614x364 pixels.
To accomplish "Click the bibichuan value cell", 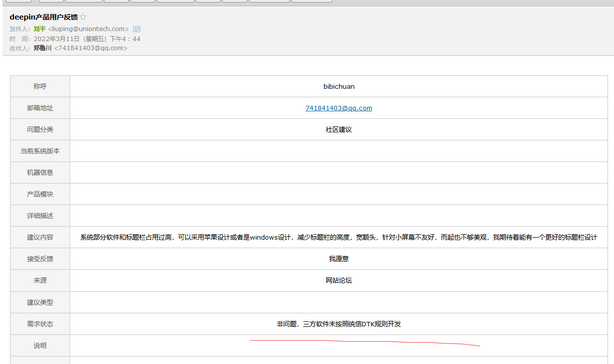I will tap(338, 86).
